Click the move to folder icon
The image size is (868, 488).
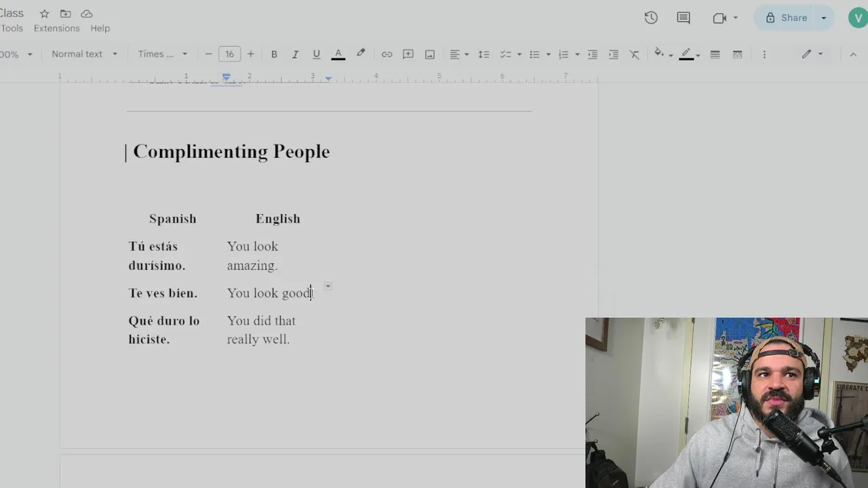pos(65,14)
